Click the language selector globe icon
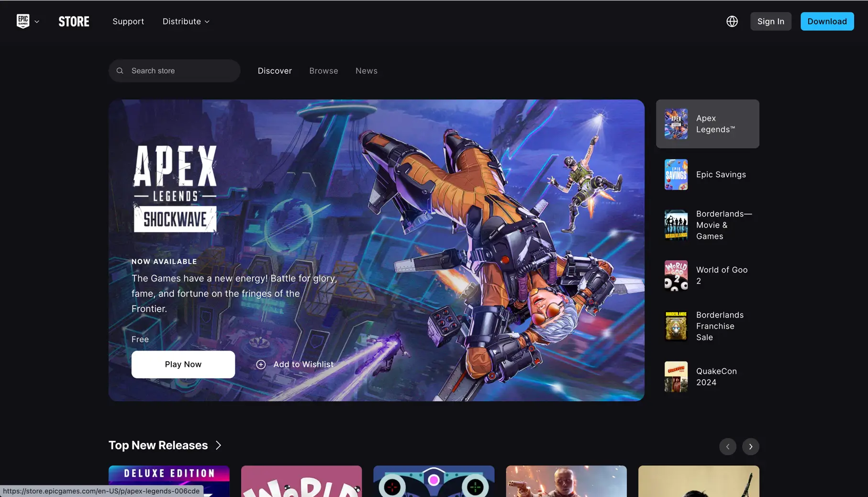Image resolution: width=868 pixels, height=497 pixels. click(731, 21)
